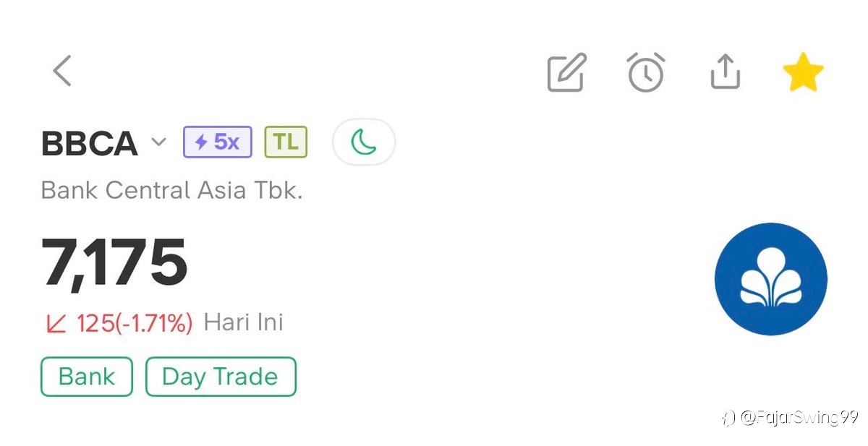The image size is (868, 446).
Task: Switch the Hari Ini period label
Action: (x=244, y=322)
